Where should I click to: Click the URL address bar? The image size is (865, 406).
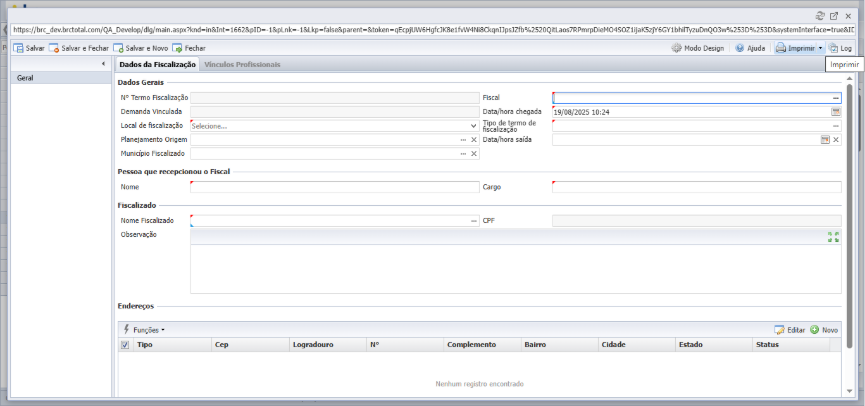pyautogui.click(x=433, y=30)
